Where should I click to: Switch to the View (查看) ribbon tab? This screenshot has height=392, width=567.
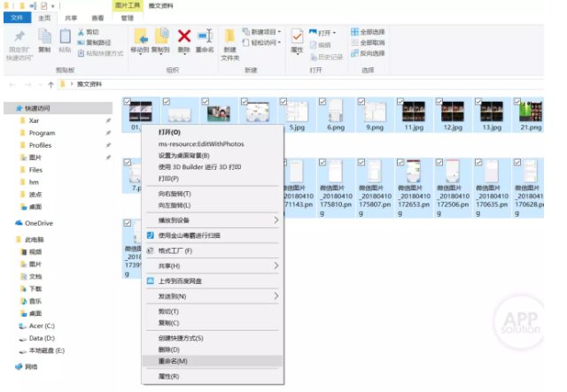point(97,17)
